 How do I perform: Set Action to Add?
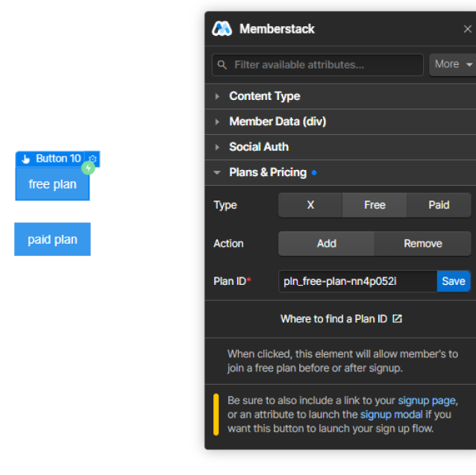(326, 244)
